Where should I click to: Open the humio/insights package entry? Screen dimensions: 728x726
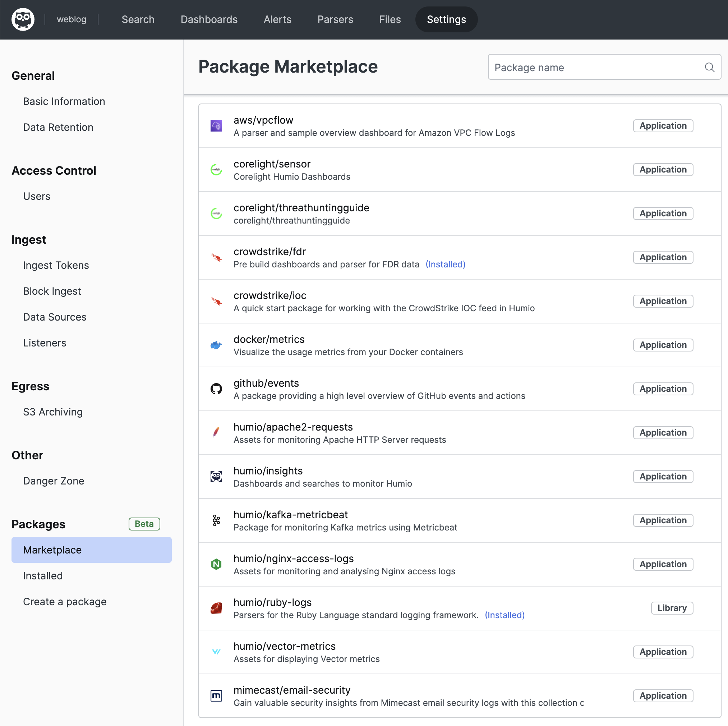click(x=268, y=471)
